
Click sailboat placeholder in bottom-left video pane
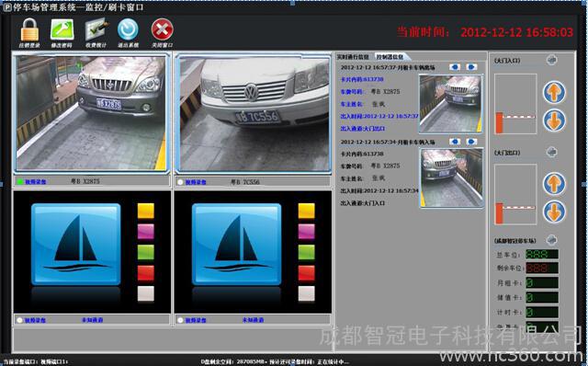click(76, 245)
